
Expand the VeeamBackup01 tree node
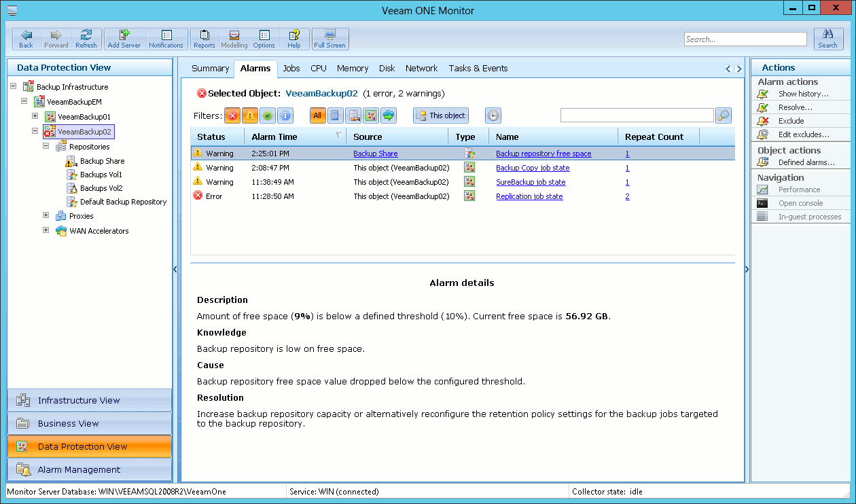click(35, 116)
